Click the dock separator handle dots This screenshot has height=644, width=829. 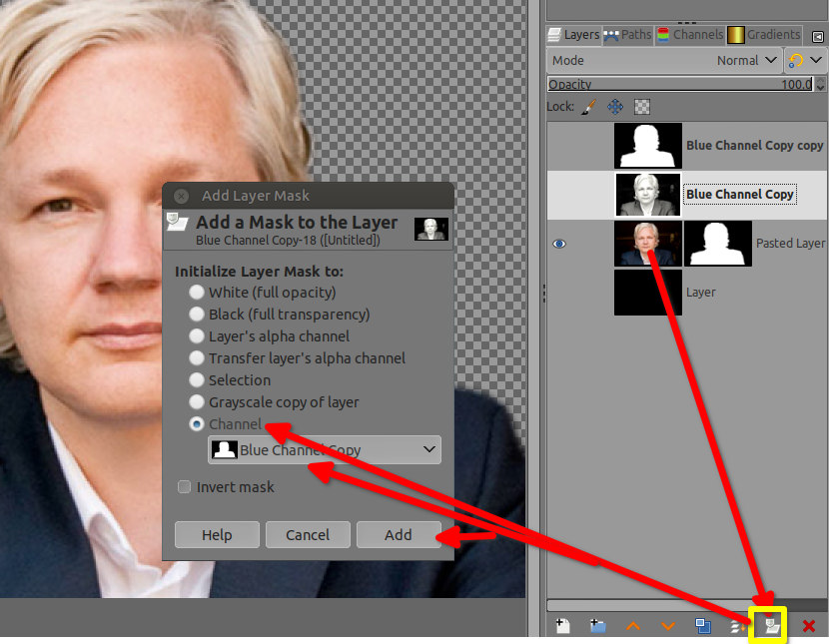(544, 294)
